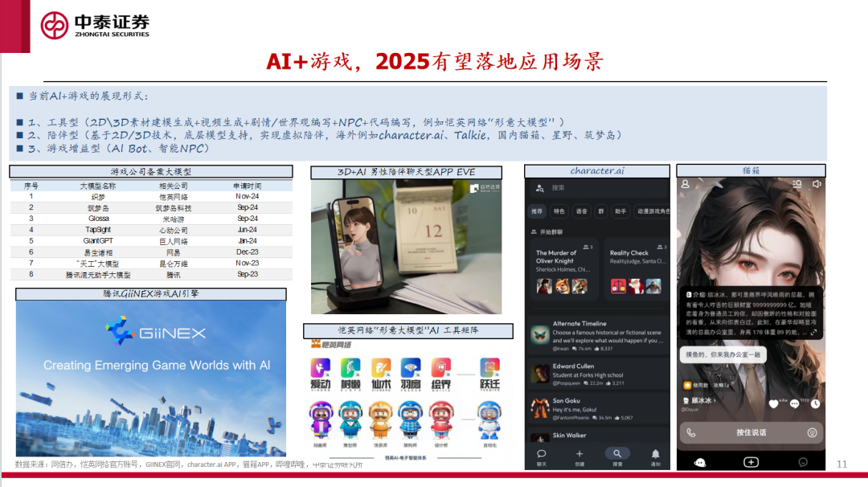
Task: Click the 腾讯混元助手大模型 cell
Action: [98, 275]
